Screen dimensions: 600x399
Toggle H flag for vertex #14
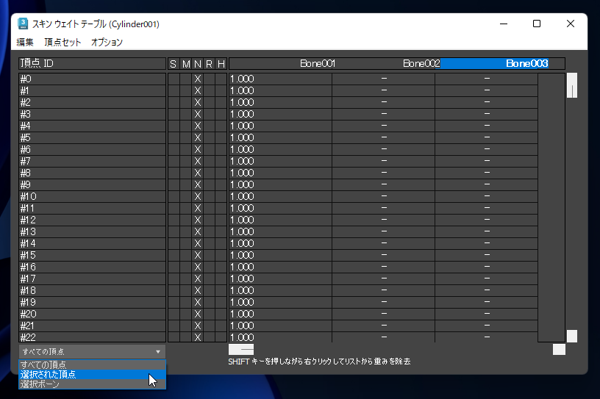[221, 243]
